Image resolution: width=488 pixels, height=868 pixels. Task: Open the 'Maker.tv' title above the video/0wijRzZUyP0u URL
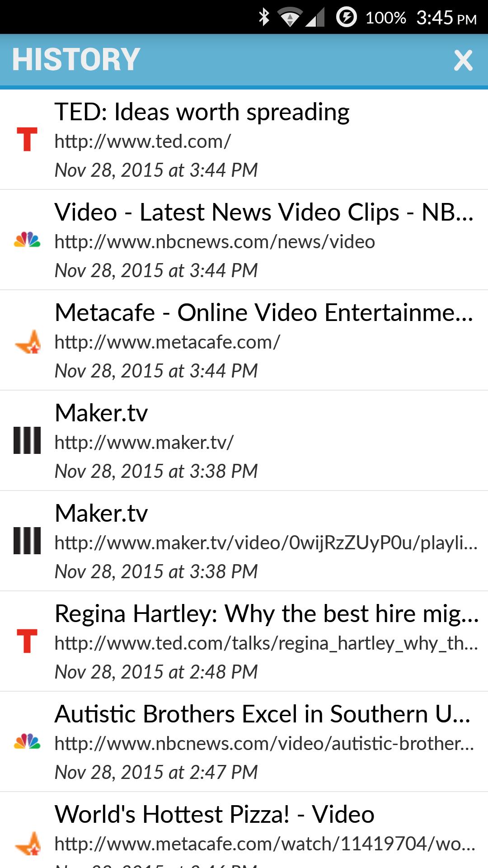click(101, 514)
